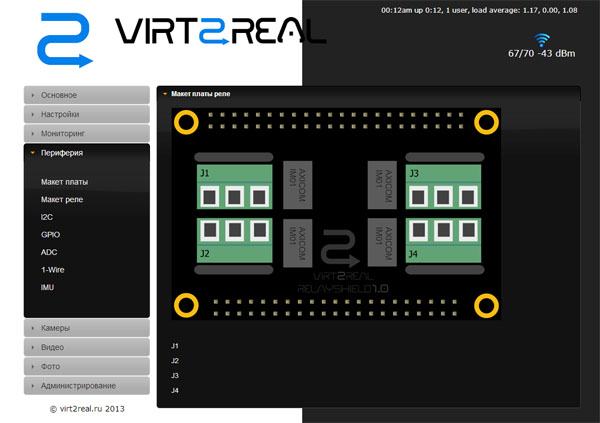600x423 pixels.
Task: Click the uptime and load average status text
Action: pyautogui.click(x=479, y=10)
